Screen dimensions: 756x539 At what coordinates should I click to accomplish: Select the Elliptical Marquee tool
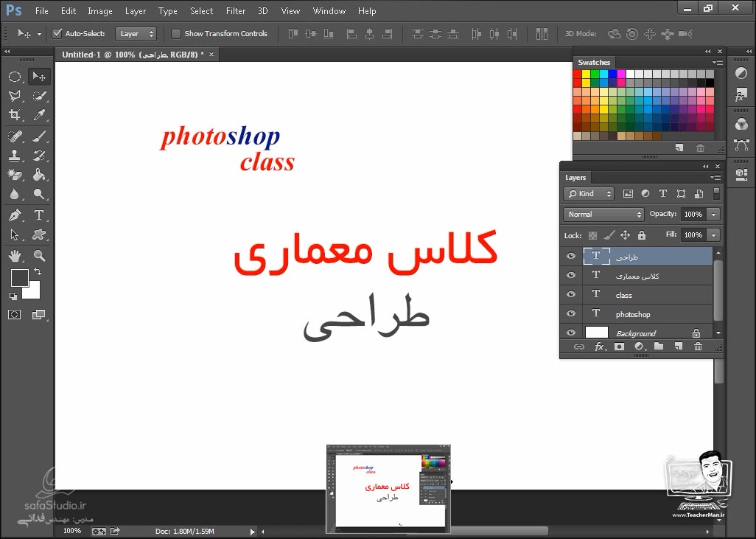click(15, 77)
